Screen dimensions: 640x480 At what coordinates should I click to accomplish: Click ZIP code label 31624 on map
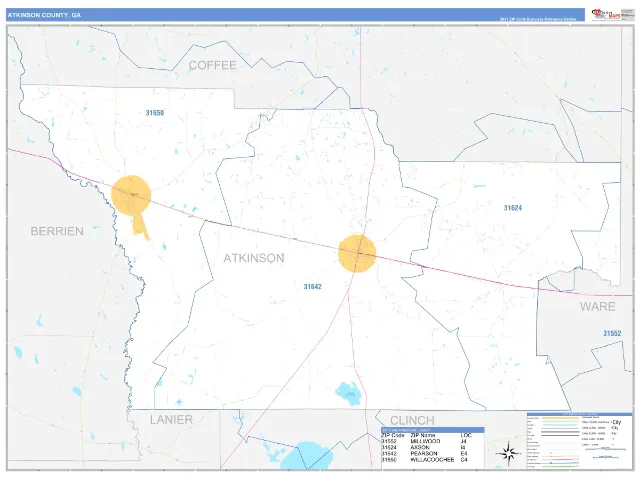(513, 208)
